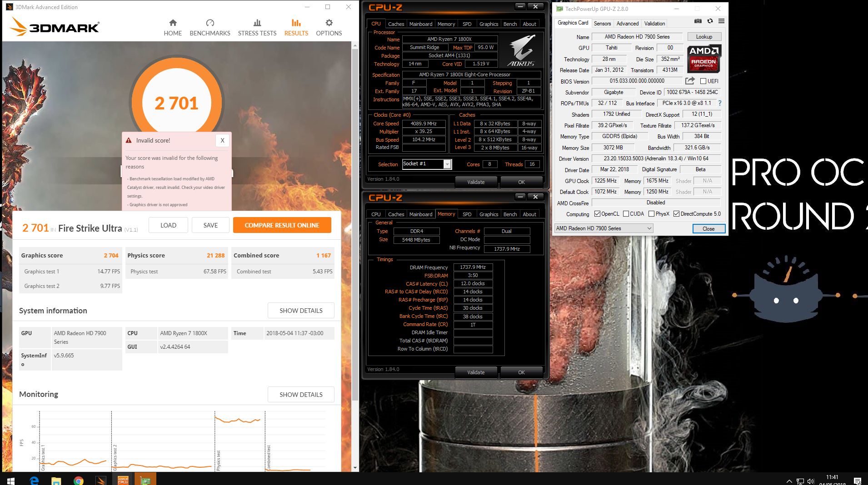Show details for Monitoring
868x485 pixels.
click(301, 395)
